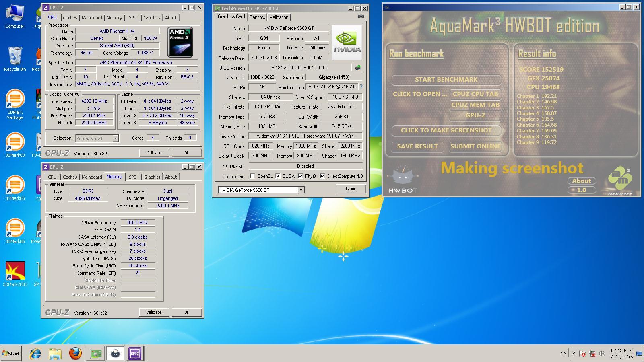Click the Core Speed value 4290.18 MHz
This screenshot has height=362, width=644.
pyautogui.click(x=94, y=101)
